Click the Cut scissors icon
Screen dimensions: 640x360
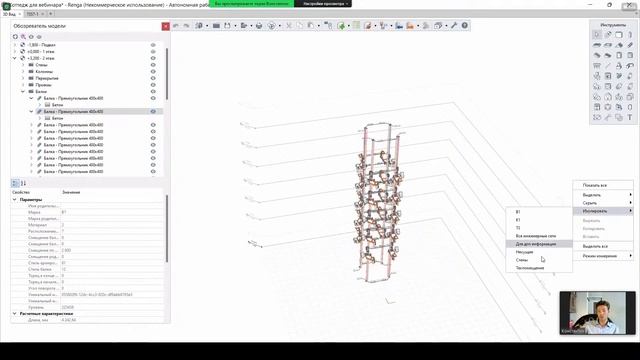289,26
